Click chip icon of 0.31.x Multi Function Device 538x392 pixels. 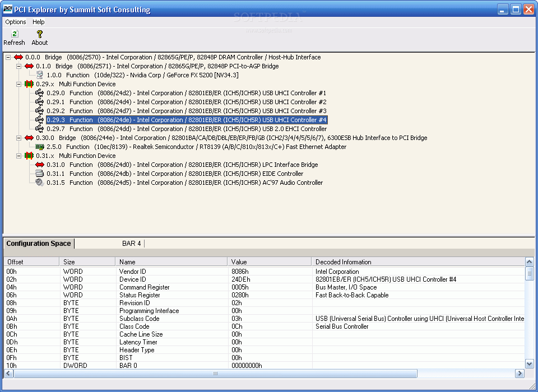(29, 156)
